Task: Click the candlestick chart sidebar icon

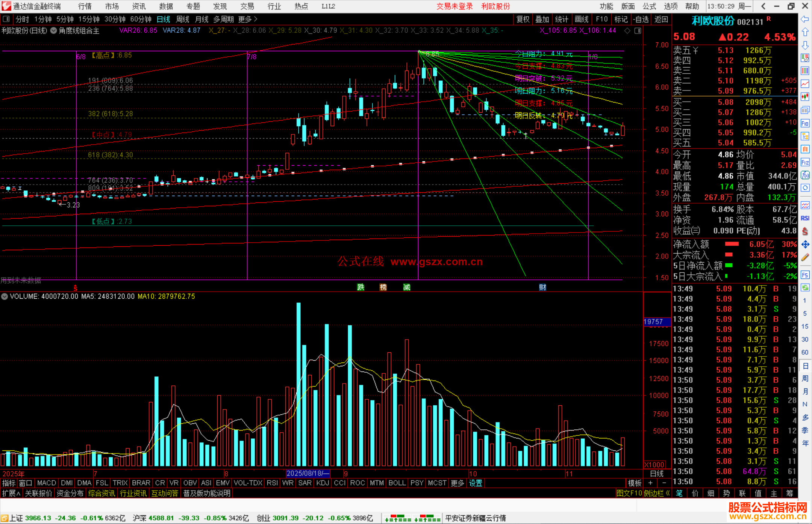Action: pyautogui.click(x=805, y=97)
